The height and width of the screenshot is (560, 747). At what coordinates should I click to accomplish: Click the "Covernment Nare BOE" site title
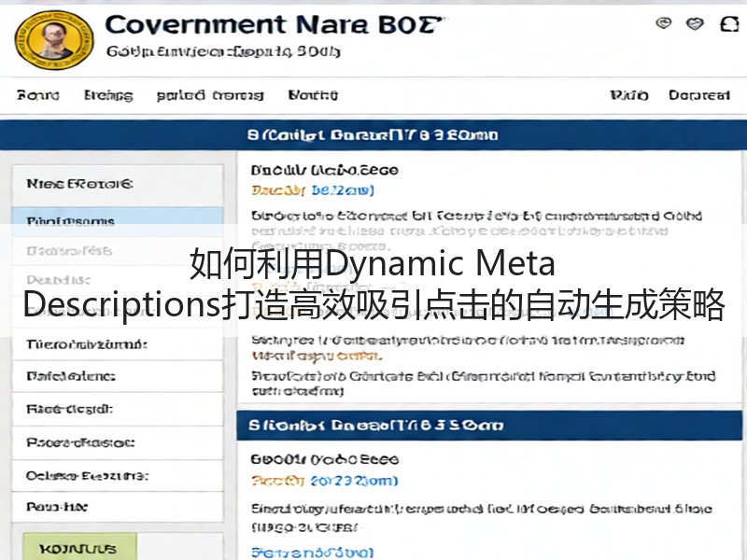pos(274,25)
